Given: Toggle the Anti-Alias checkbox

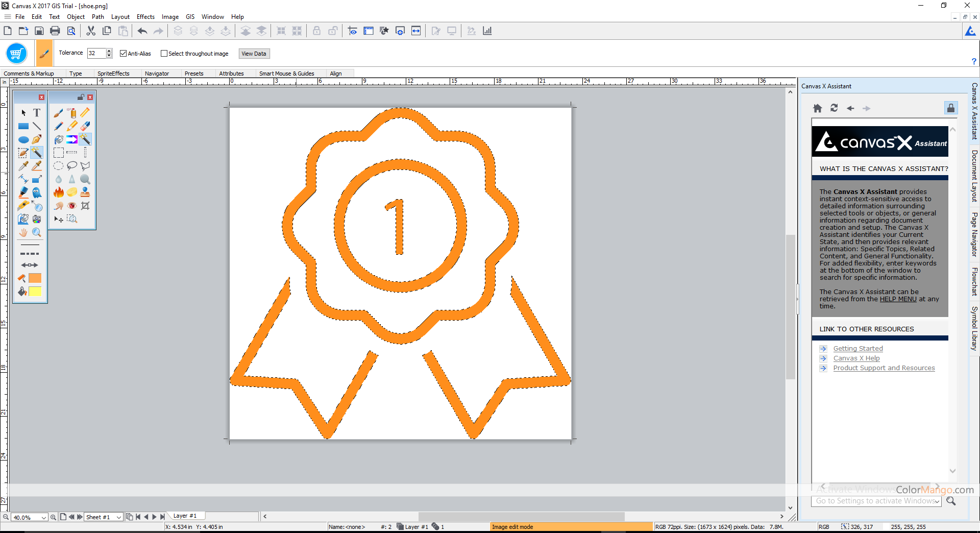Looking at the screenshot, I should 123,54.
